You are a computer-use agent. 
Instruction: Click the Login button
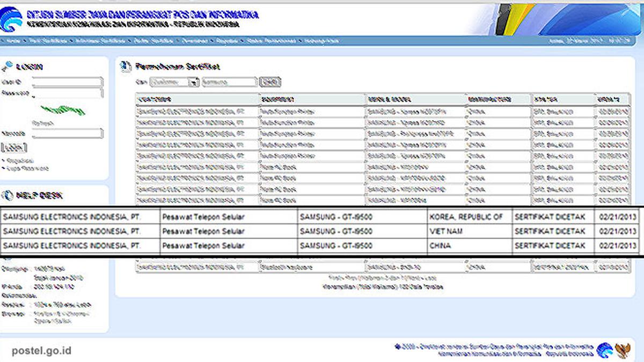point(14,147)
